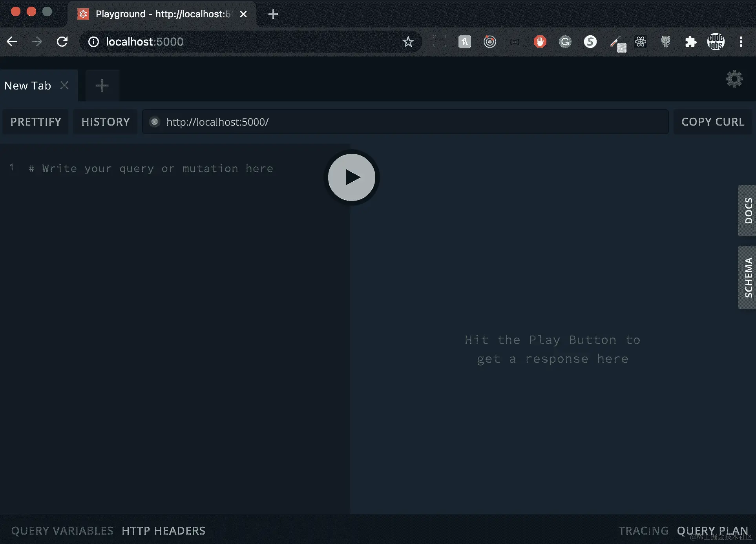Bookmark page with star icon
The height and width of the screenshot is (544, 756).
[x=408, y=42]
